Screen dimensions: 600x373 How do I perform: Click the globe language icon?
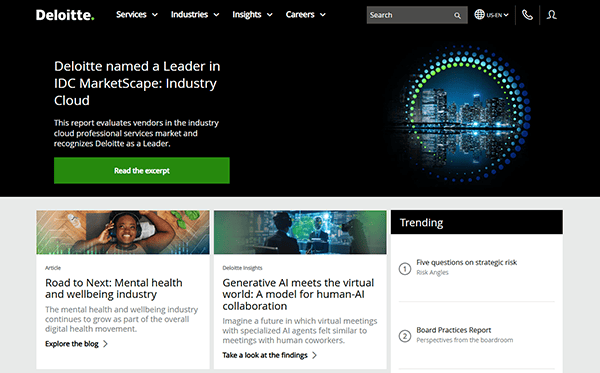coord(479,15)
